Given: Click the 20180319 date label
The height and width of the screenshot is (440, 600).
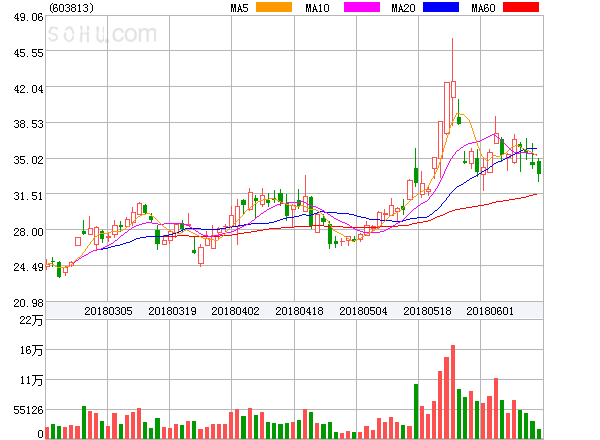Looking at the screenshot, I should pyautogui.click(x=172, y=311).
